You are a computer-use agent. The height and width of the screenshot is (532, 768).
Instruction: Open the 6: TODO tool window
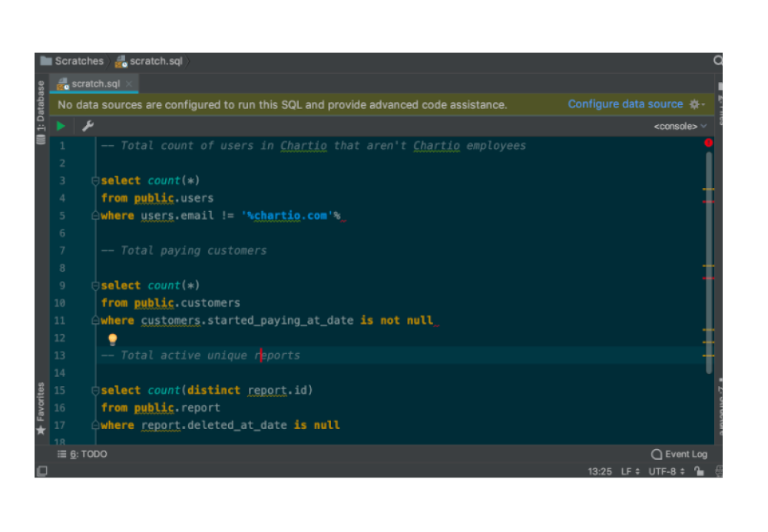coord(81,454)
